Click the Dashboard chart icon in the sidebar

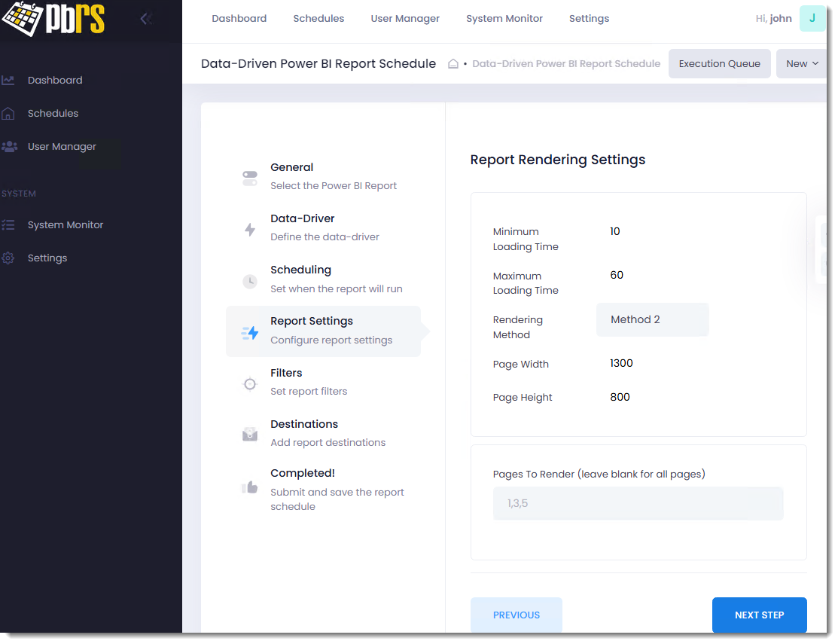point(8,80)
